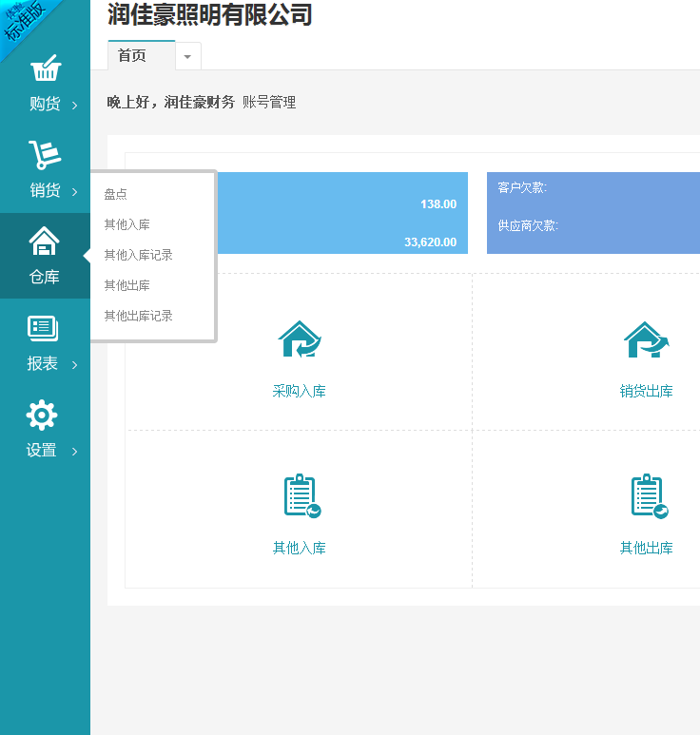Click the 138.00 value
Image resolution: width=700 pixels, height=735 pixels.
tap(438, 203)
